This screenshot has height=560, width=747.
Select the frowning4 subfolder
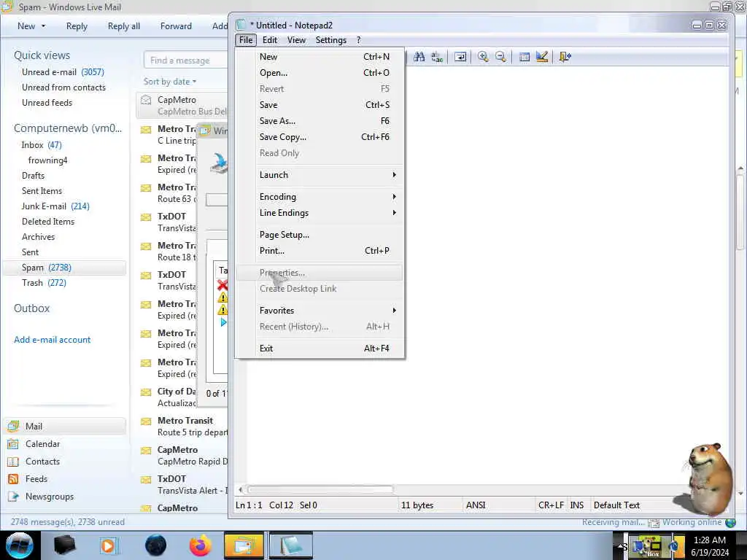(47, 160)
